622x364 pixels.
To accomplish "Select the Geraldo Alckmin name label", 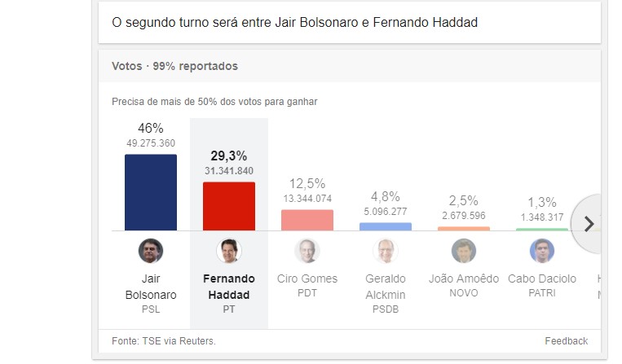I will 386,287.
